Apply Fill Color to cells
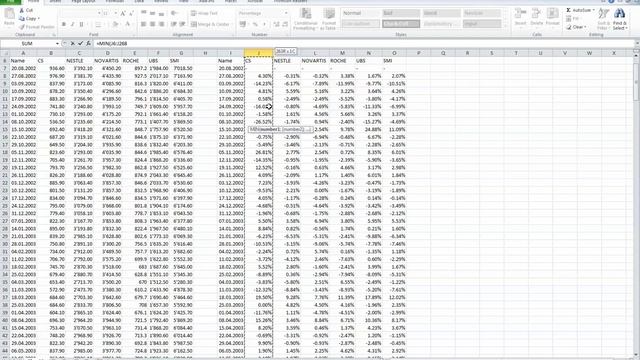 click(115, 24)
